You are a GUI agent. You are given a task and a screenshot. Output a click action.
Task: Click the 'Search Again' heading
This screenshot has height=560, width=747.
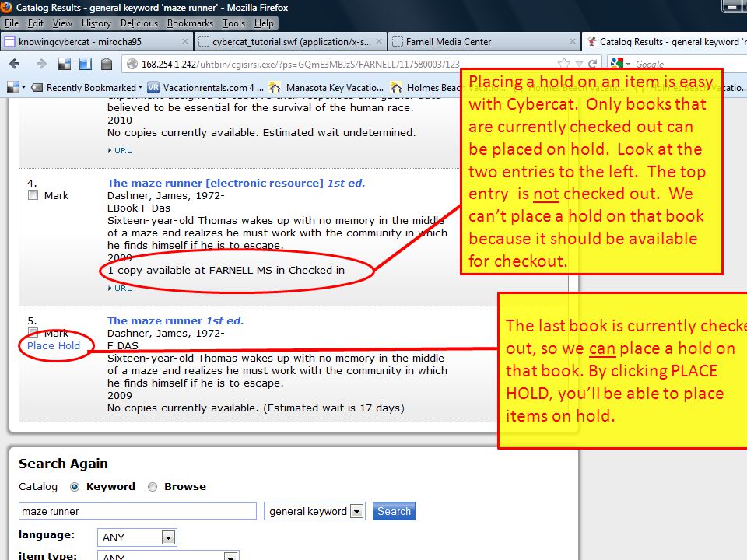(63, 464)
